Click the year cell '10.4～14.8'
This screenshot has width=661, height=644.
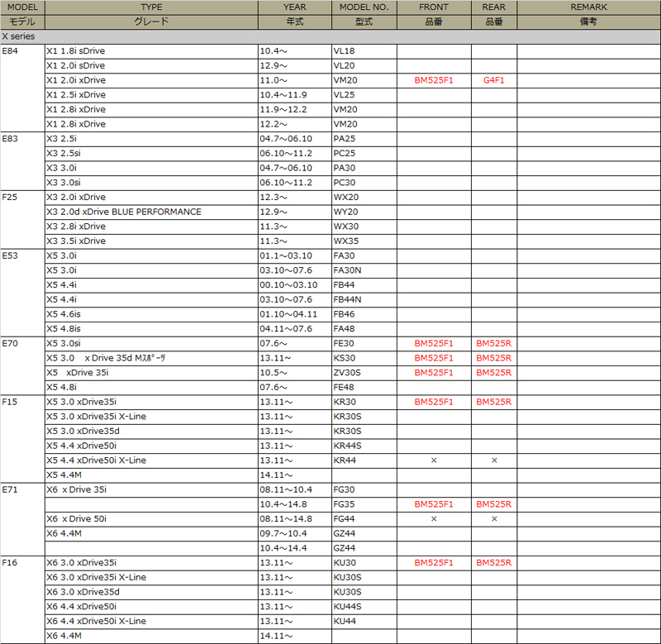click(295, 504)
